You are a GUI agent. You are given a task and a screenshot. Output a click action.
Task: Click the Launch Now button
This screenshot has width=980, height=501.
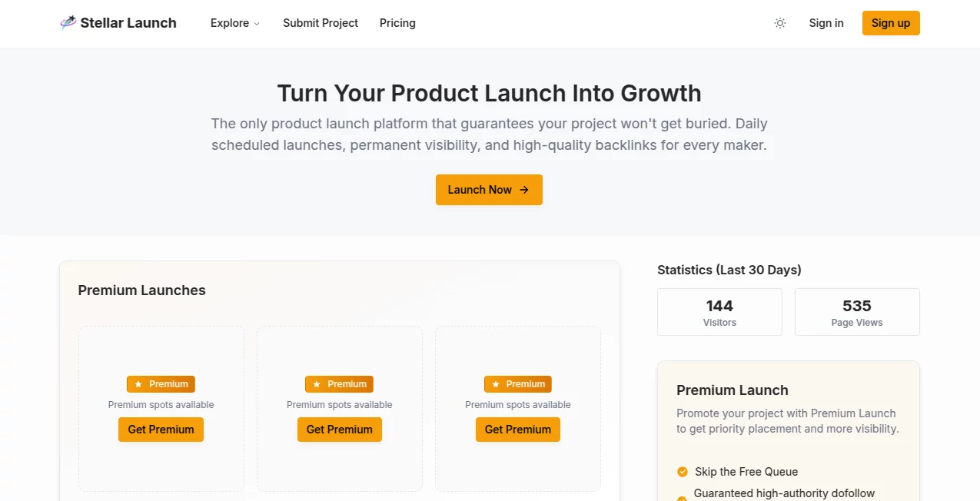tap(489, 189)
